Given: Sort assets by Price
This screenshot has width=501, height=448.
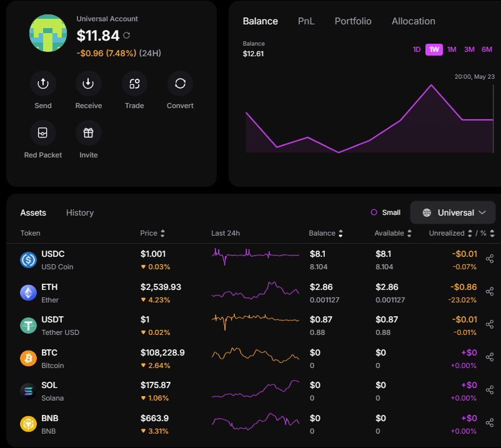Looking at the screenshot, I should [162, 233].
